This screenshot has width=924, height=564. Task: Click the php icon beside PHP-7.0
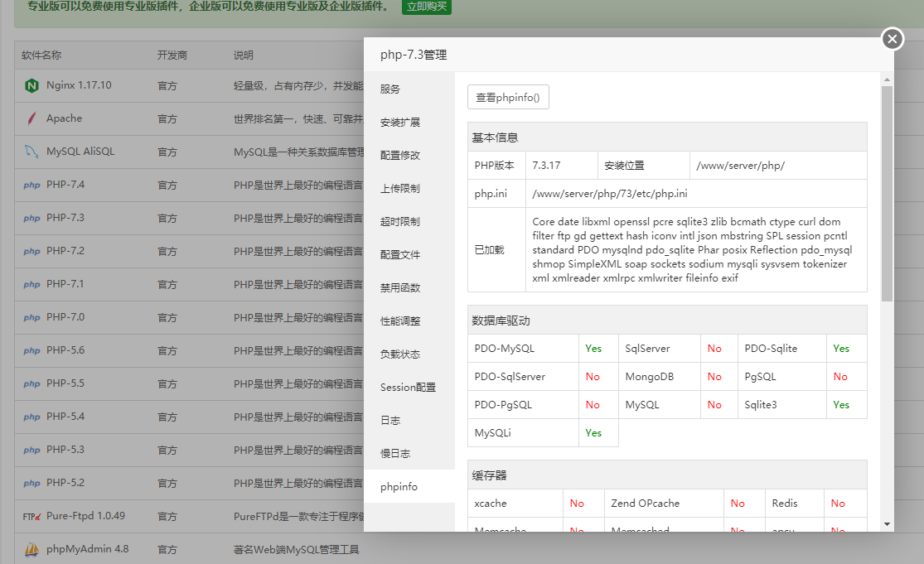pos(31,318)
